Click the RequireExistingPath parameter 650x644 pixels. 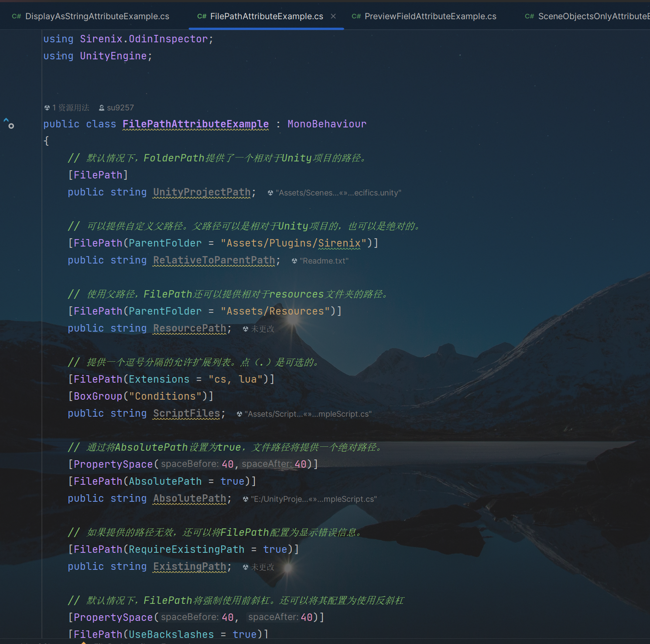186,549
